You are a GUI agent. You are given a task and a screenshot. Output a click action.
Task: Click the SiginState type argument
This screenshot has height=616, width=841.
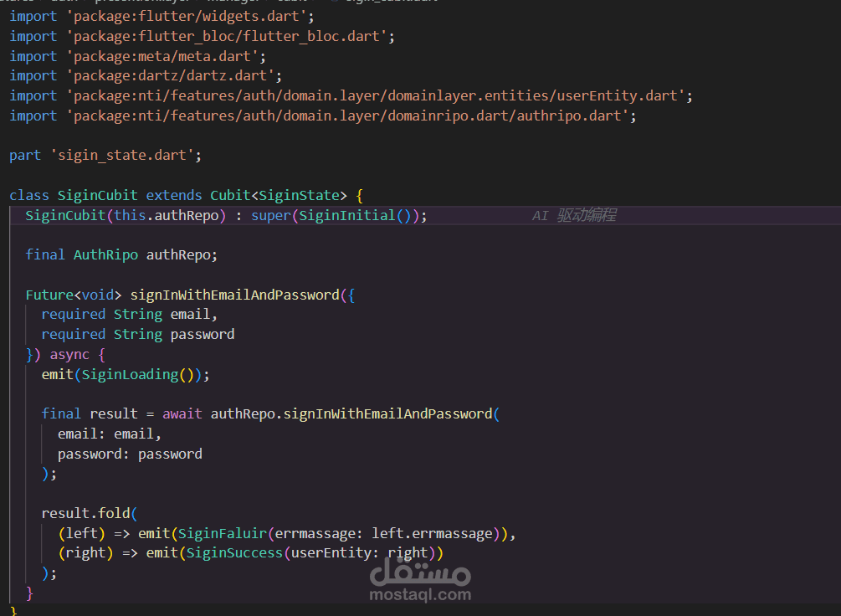pyautogui.click(x=299, y=195)
